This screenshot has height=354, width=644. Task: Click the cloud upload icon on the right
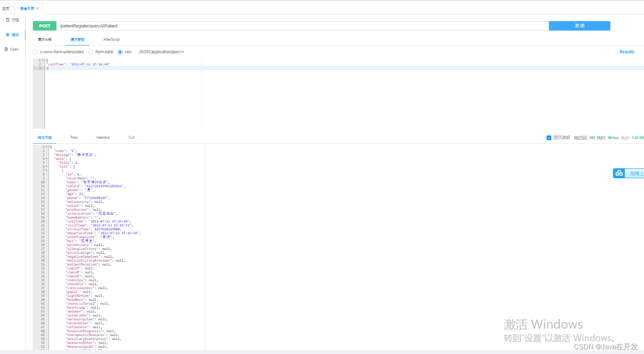tap(619, 173)
